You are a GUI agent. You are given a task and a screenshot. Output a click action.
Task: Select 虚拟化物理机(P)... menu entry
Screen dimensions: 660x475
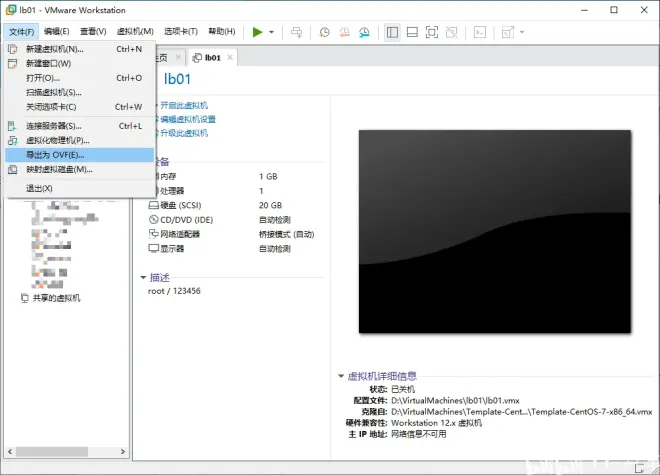[80, 141]
